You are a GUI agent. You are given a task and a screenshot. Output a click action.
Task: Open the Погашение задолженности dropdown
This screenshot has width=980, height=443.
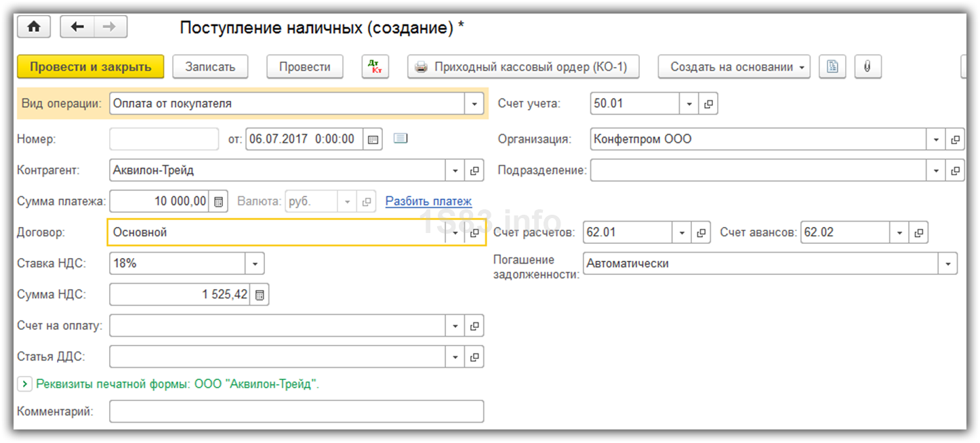947,264
